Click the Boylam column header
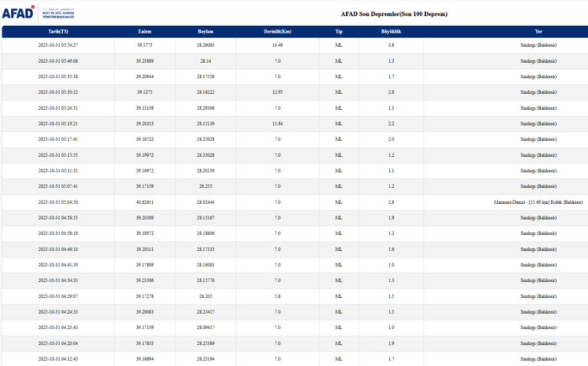The width and height of the screenshot is (588, 366). [206, 31]
